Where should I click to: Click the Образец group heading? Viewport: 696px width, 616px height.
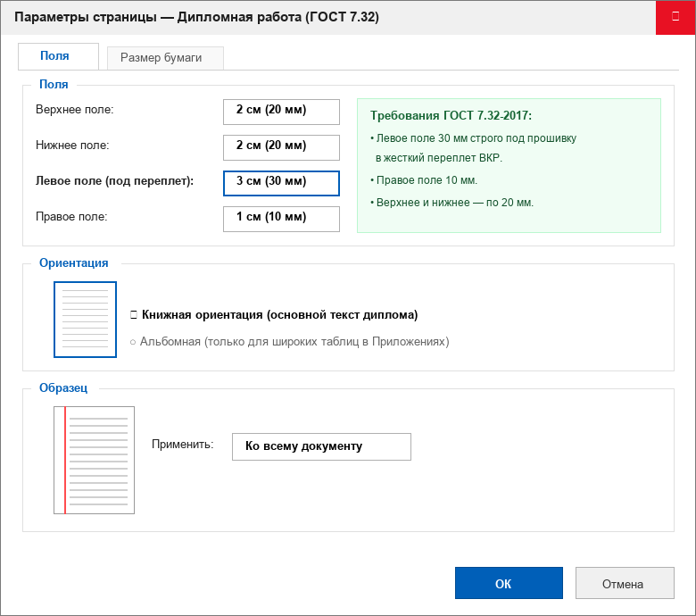[x=63, y=387]
